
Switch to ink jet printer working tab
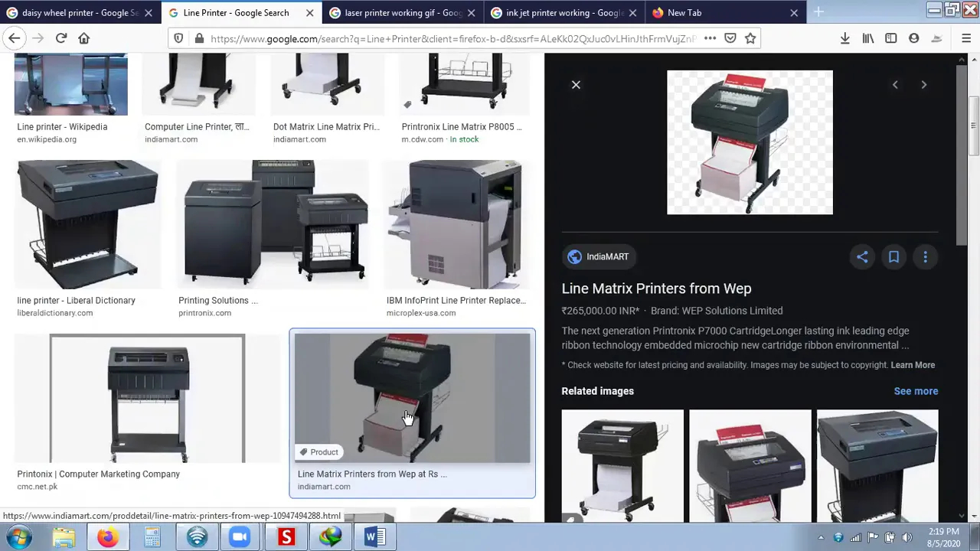point(564,13)
